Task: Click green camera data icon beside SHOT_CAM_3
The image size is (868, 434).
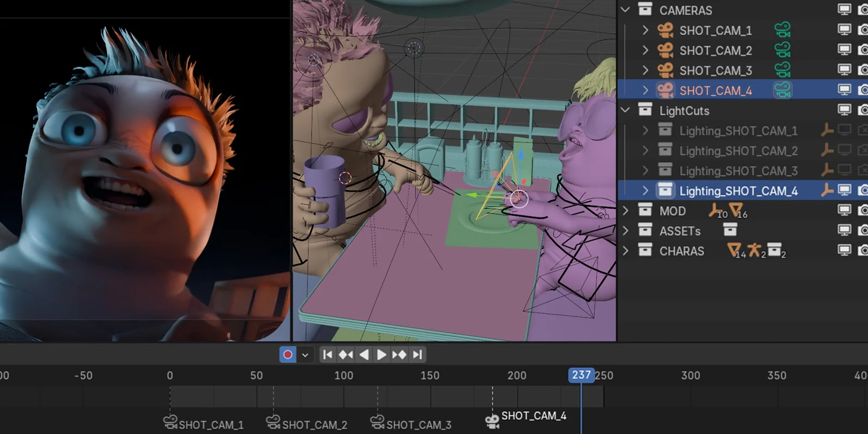Action: tap(782, 70)
